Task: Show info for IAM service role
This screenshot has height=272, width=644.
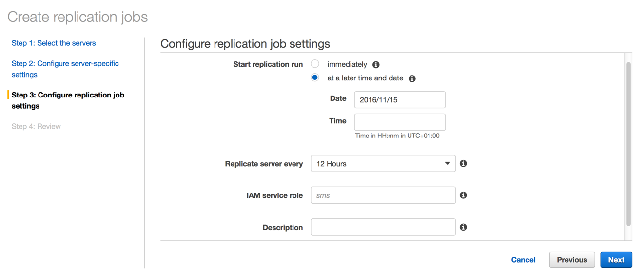Action: [463, 195]
